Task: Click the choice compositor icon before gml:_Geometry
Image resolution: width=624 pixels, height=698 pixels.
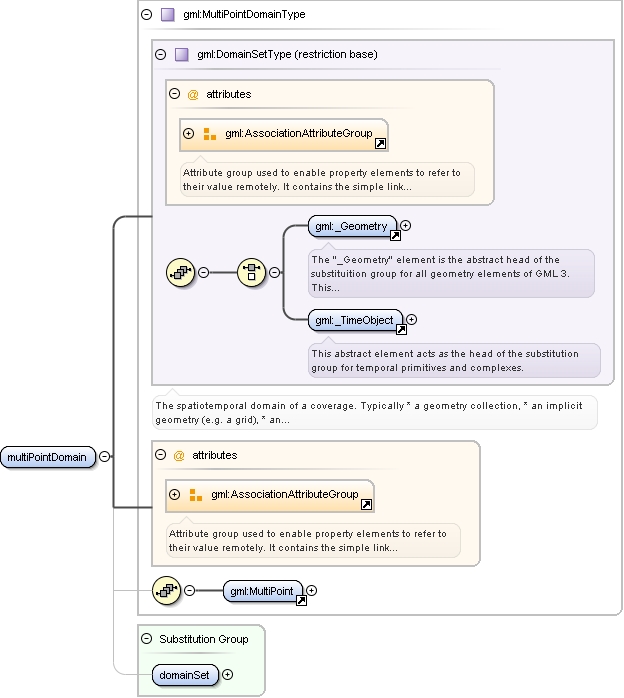Action: pyautogui.click(x=251, y=272)
